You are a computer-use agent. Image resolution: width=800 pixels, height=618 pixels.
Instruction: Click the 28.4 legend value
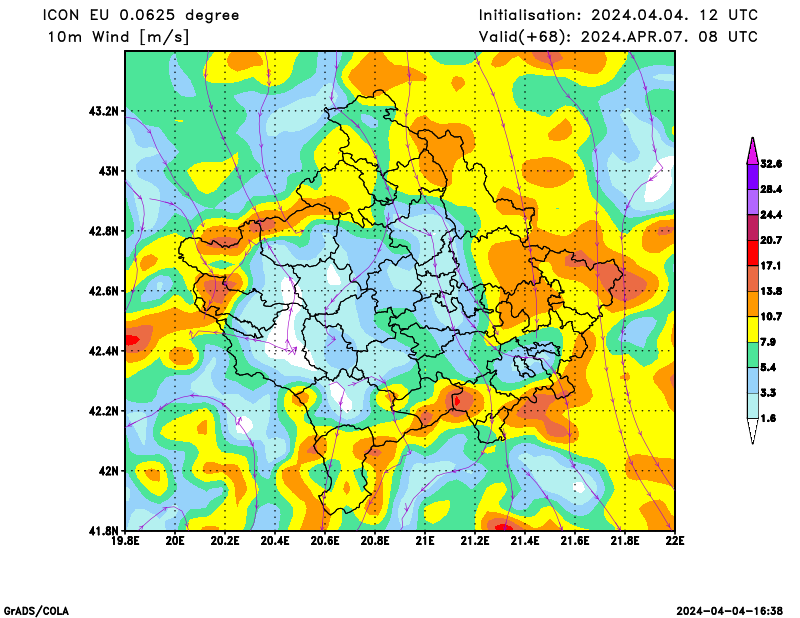pyautogui.click(x=771, y=189)
